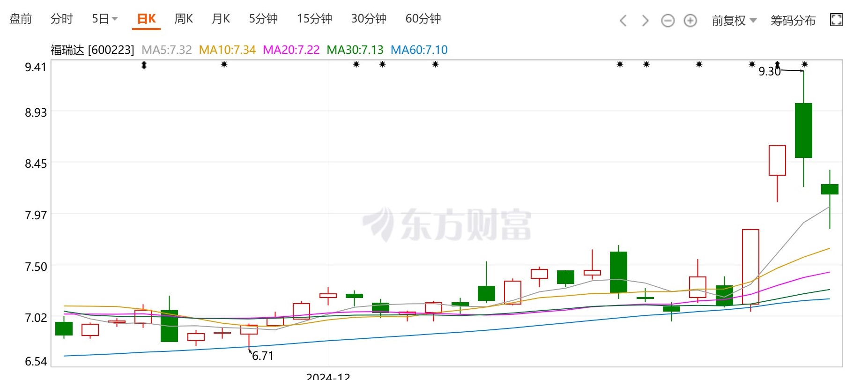Viewport: 868px width, 380px height.
Task: Click the 9.30 high price label
Action: [770, 71]
